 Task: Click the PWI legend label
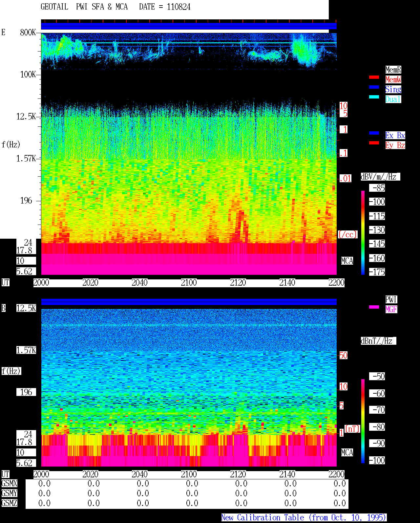(391, 299)
